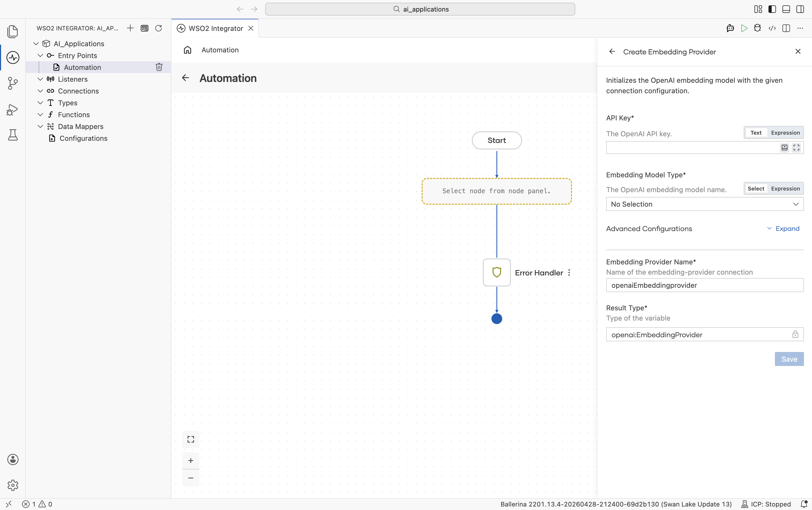
Task: Open the chat assistant toolbar icon
Action: tap(730, 28)
